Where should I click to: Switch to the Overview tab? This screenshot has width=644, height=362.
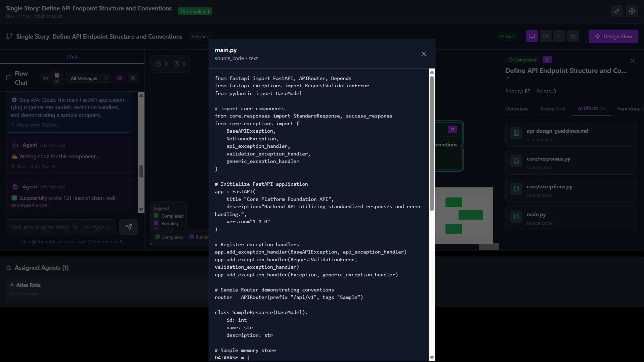coord(516,108)
